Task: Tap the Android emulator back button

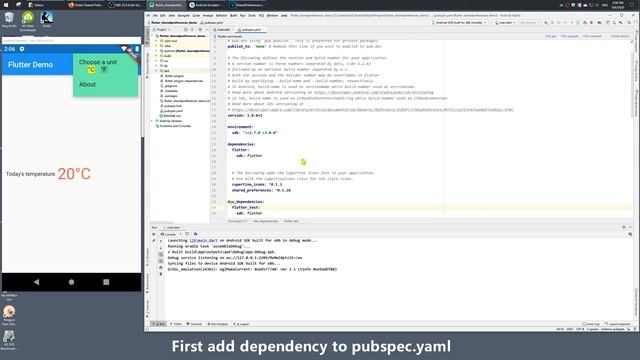Action: [x=36, y=282]
